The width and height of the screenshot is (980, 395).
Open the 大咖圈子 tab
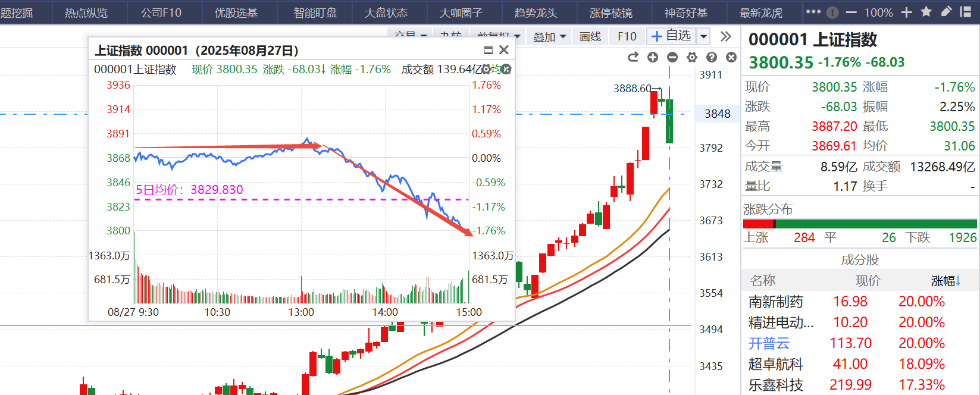(461, 12)
